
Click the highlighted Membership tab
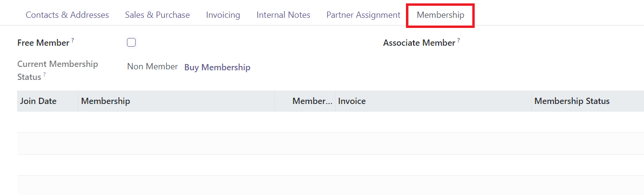440,15
